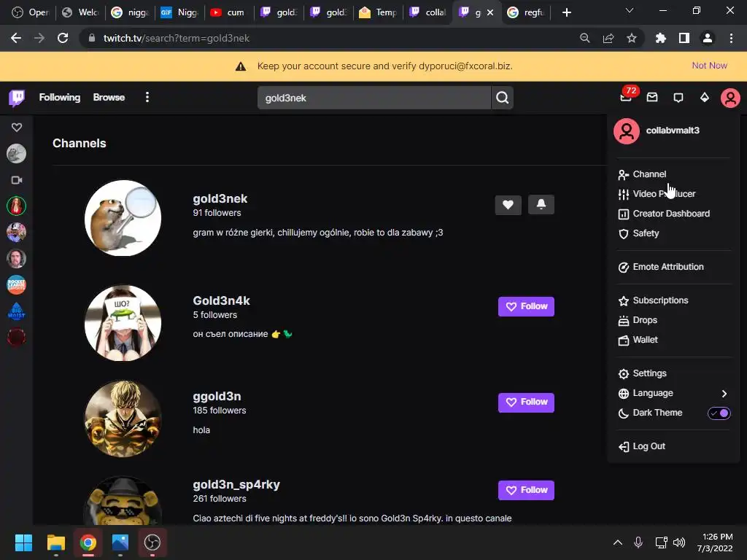Open the ggold3n channel name
747x560 pixels.
(x=217, y=396)
